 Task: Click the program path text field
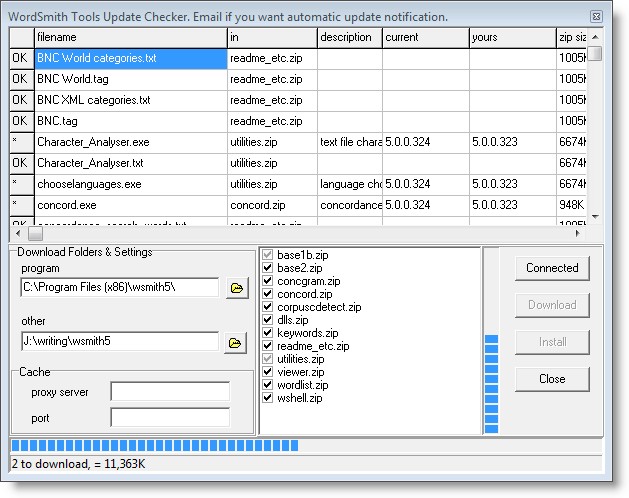click(x=119, y=288)
